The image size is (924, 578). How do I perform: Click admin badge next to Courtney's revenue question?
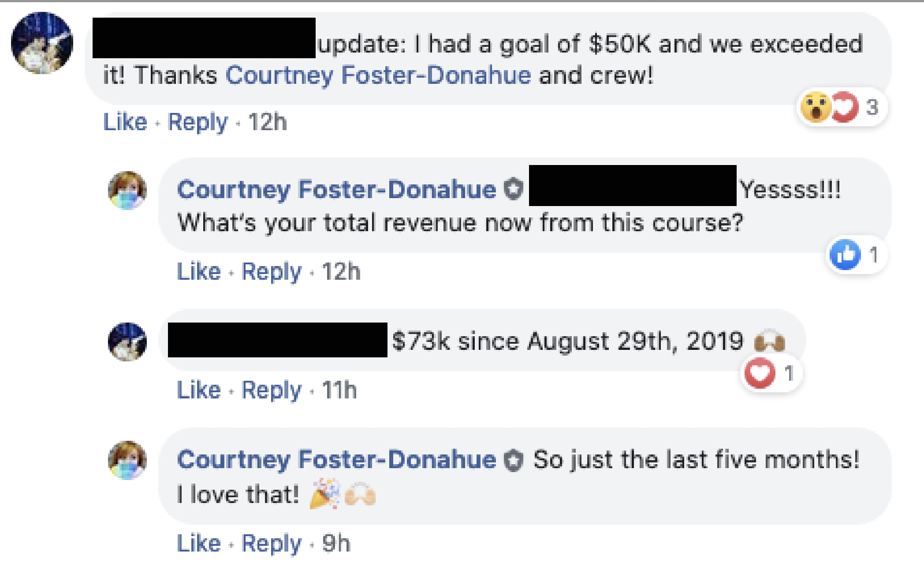tap(513, 190)
